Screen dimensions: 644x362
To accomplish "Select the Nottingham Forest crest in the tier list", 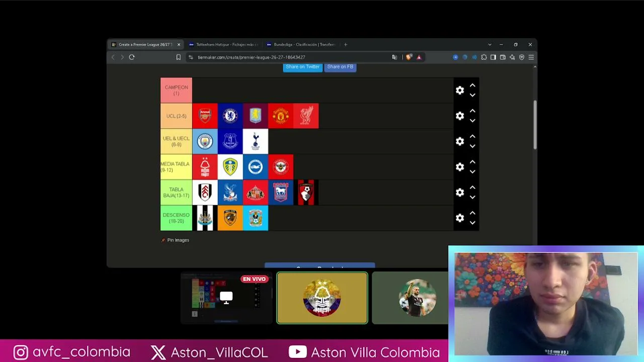I will (x=205, y=167).
